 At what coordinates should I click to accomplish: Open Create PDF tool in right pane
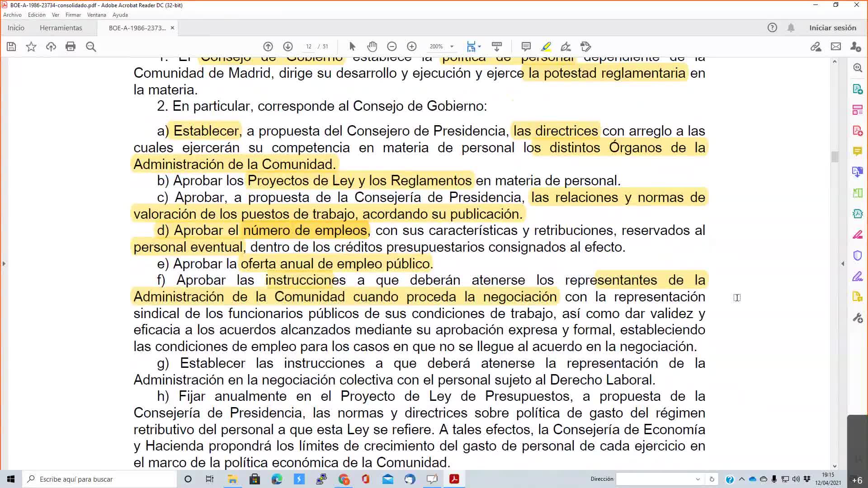(858, 131)
